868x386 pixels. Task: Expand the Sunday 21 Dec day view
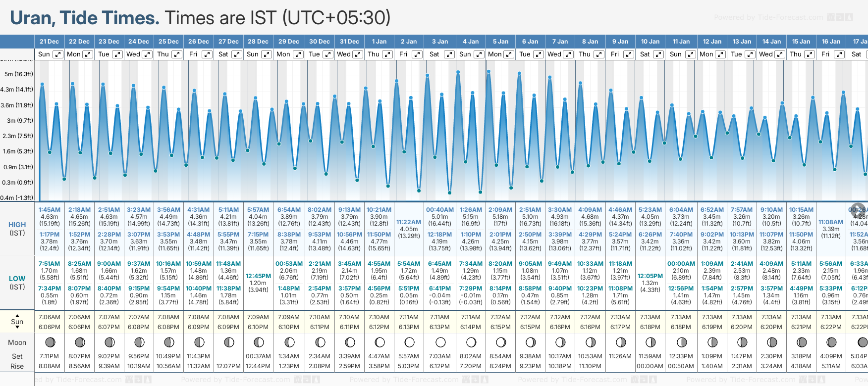[58, 54]
